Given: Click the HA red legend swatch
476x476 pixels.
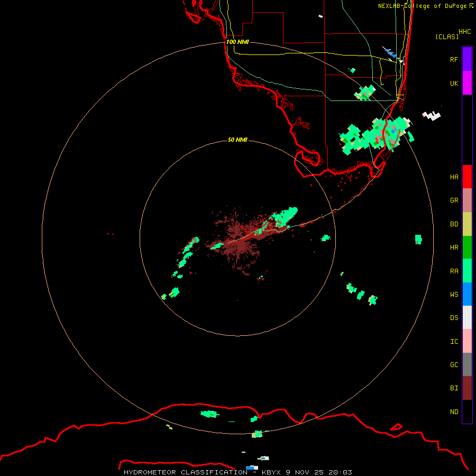Looking at the screenshot, I should coord(467,177).
